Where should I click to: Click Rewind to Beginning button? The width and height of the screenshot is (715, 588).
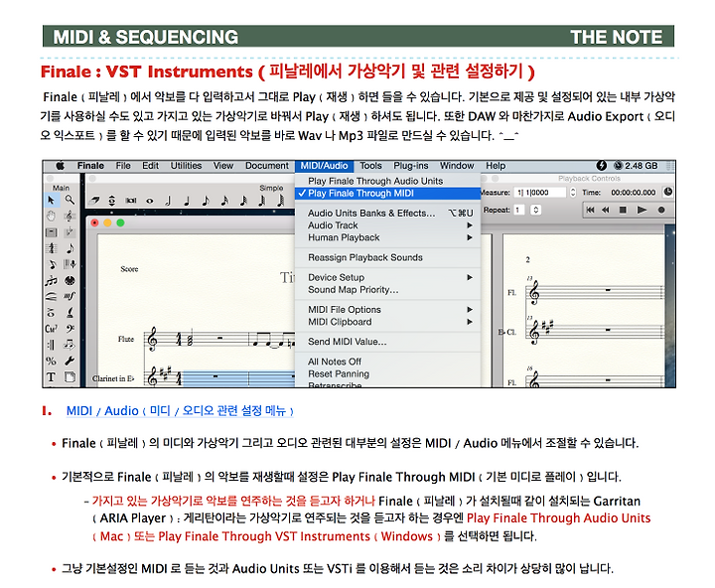pyautogui.click(x=591, y=210)
